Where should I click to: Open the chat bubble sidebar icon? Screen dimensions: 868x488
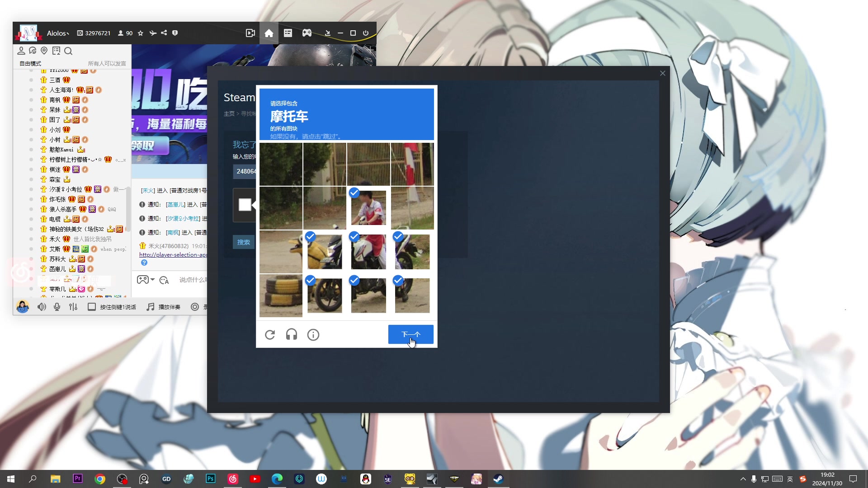click(x=33, y=51)
